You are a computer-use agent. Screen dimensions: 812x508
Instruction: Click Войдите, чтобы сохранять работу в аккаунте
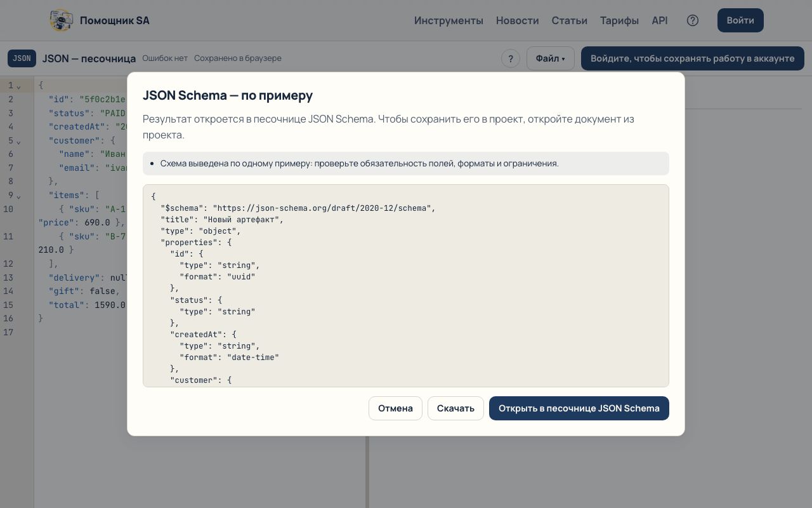(x=693, y=58)
